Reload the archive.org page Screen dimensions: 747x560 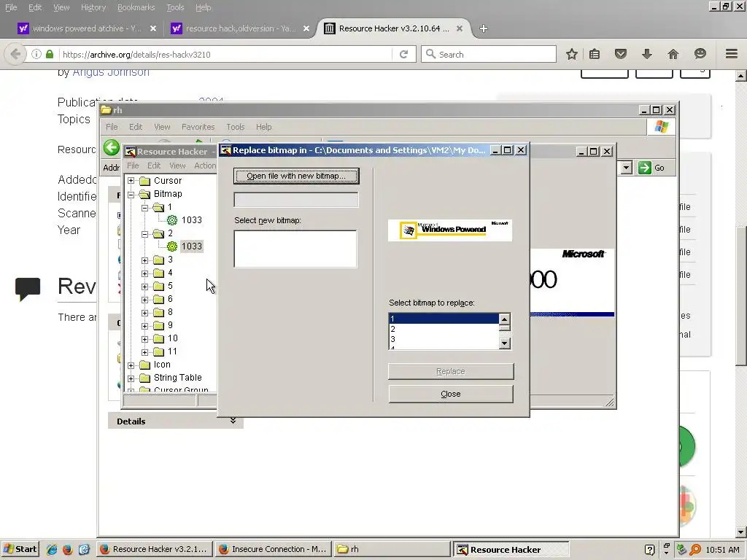point(403,54)
